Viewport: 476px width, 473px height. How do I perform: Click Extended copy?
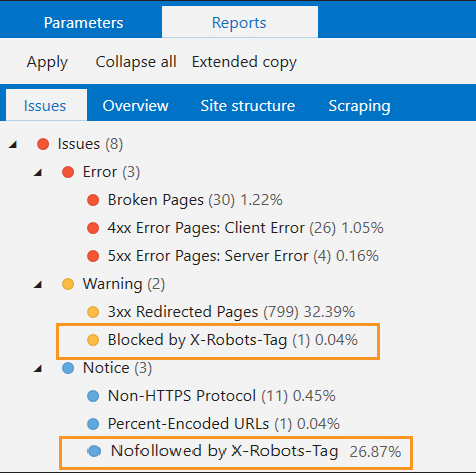pyautogui.click(x=244, y=62)
